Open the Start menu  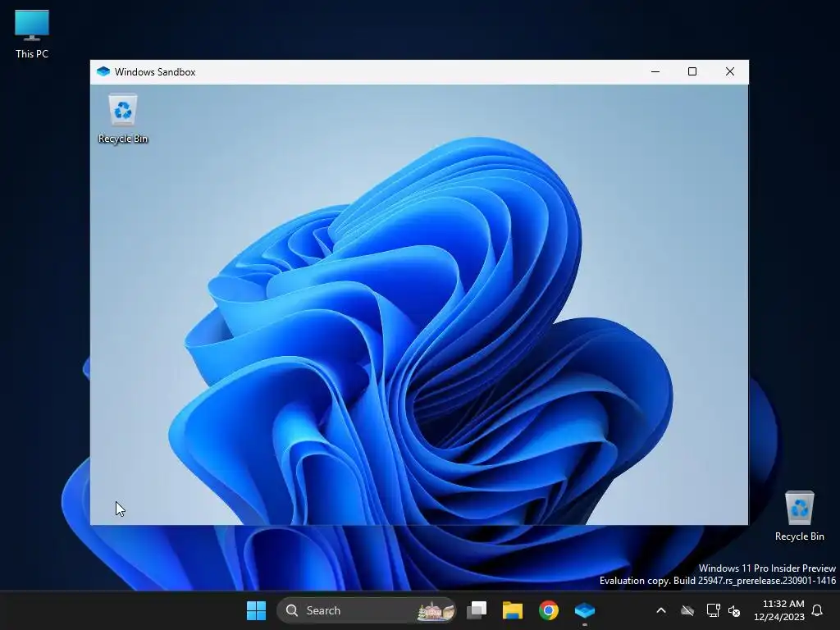click(x=256, y=610)
